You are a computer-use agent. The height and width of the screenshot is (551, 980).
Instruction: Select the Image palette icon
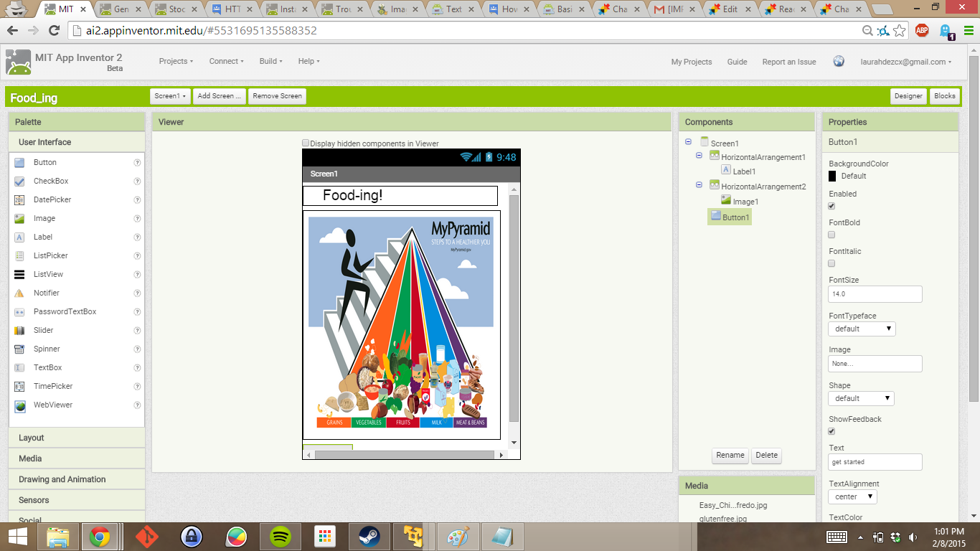(19, 219)
